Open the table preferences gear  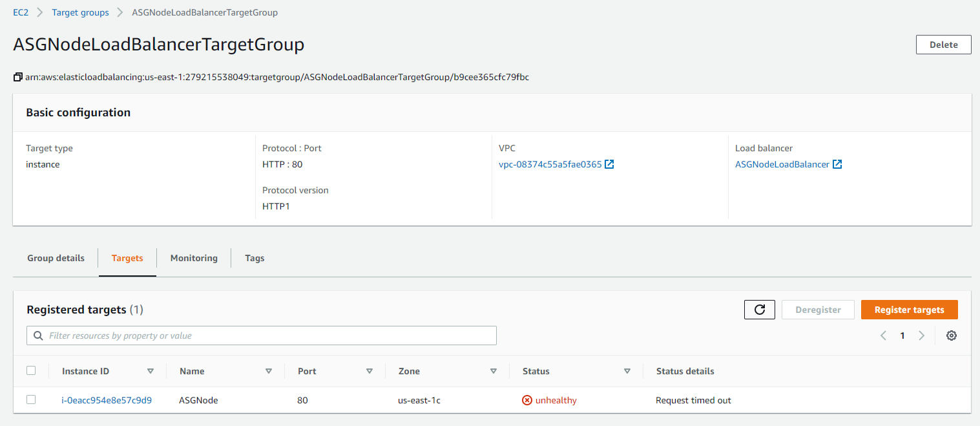click(951, 335)
